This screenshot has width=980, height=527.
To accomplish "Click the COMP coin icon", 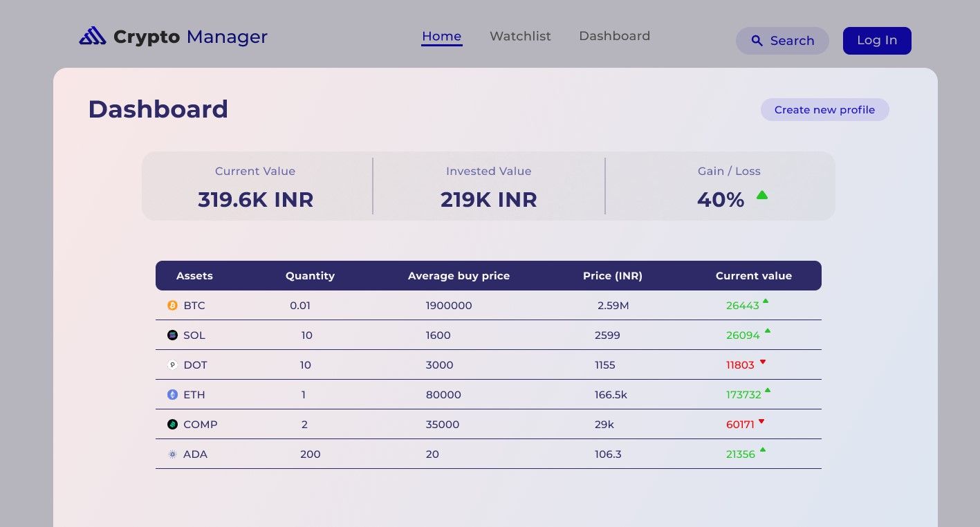I will click(172, 424).
